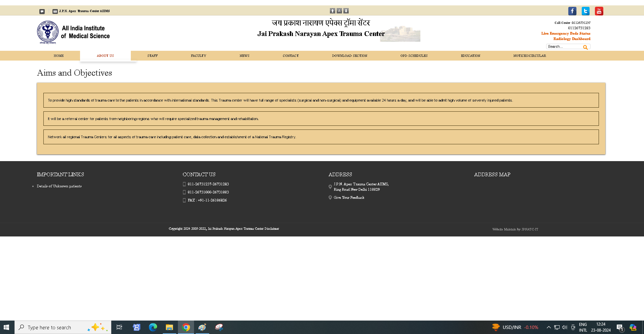Open the CONTACT menu
The image size is (644, 334).
[291, 56]
